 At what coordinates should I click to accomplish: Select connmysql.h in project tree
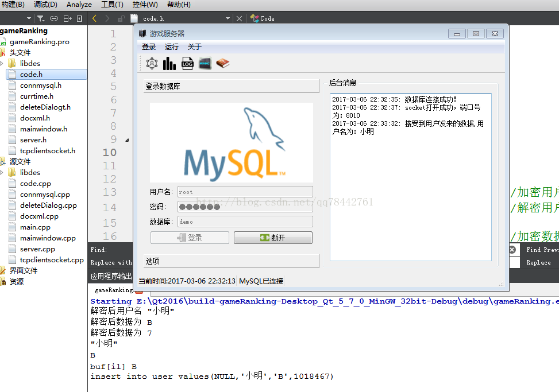(x=41, y=86)
